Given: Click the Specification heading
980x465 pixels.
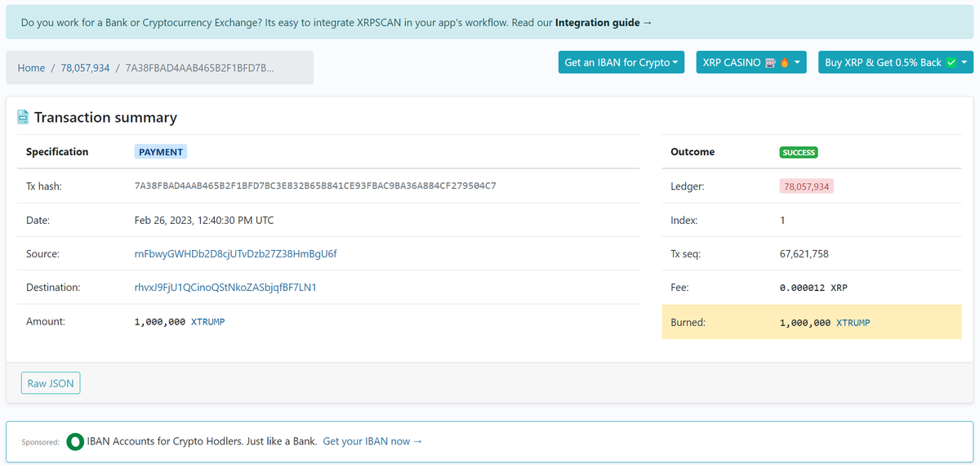Looking at the screenshot, I should click(x=57, y=152).
